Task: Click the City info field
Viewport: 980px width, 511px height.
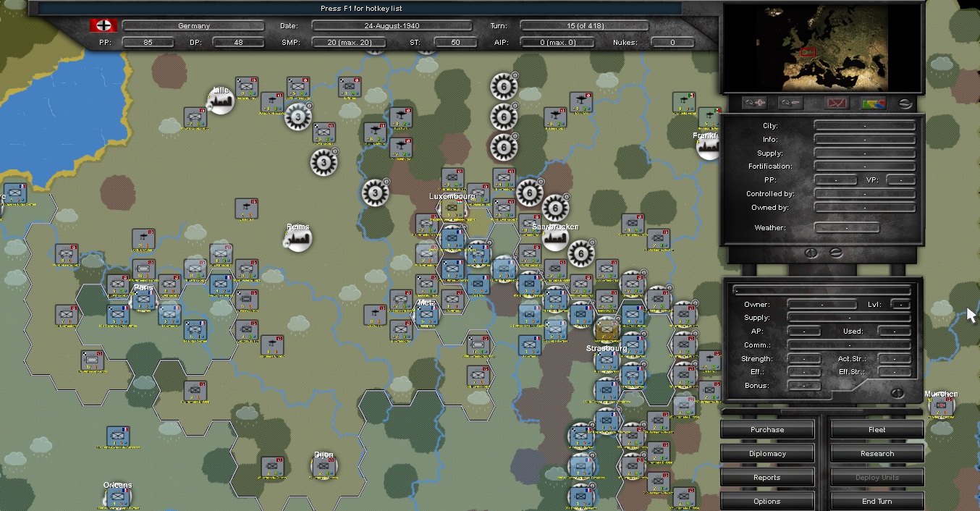Action: (865, 126)
